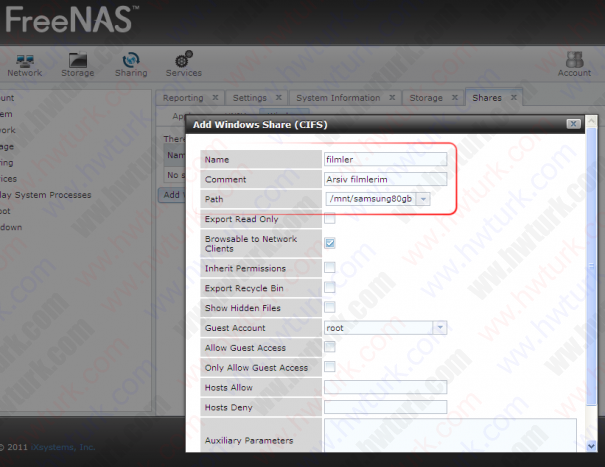Open the Storage toolbar icon
This screenshot has width=605, height=467.
point(78,65)
